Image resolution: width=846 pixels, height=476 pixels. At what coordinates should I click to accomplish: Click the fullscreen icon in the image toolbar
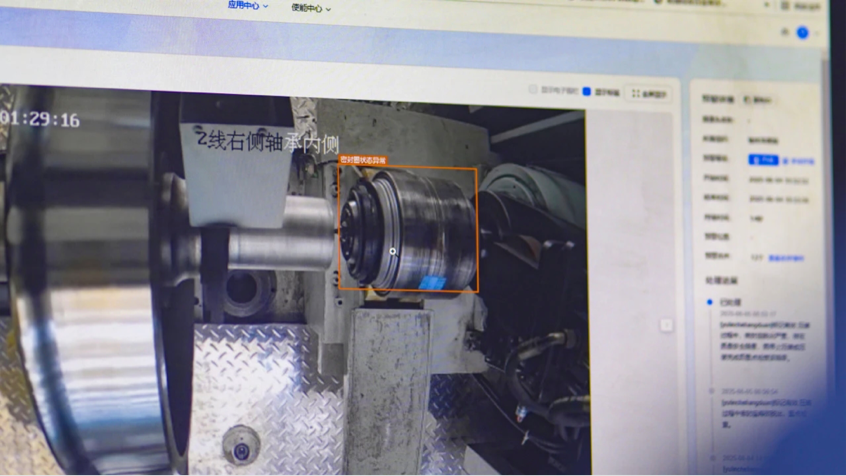click(636, 93)
